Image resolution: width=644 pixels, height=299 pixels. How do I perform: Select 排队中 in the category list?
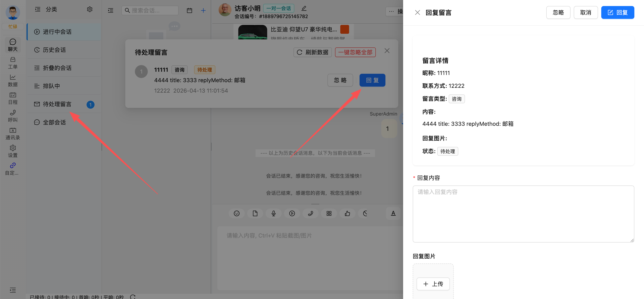(x=64, y=86)
